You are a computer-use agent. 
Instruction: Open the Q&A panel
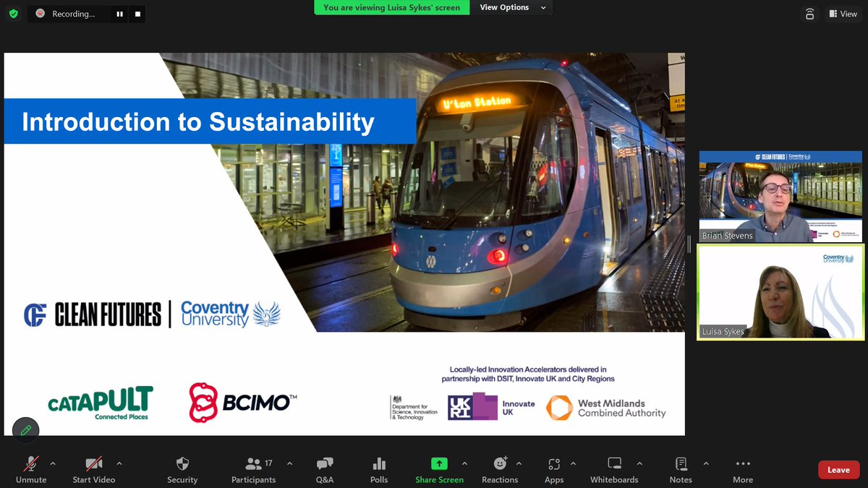point(325,469)
